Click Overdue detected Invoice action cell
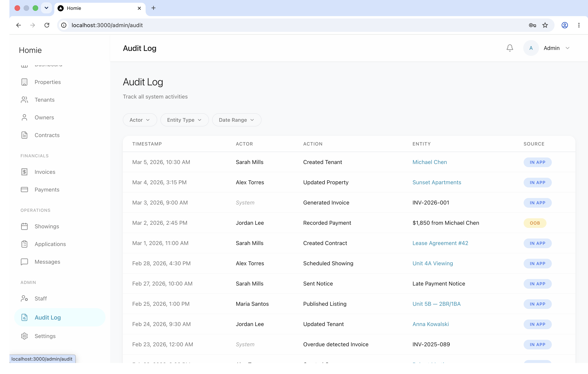 (336, 345)
